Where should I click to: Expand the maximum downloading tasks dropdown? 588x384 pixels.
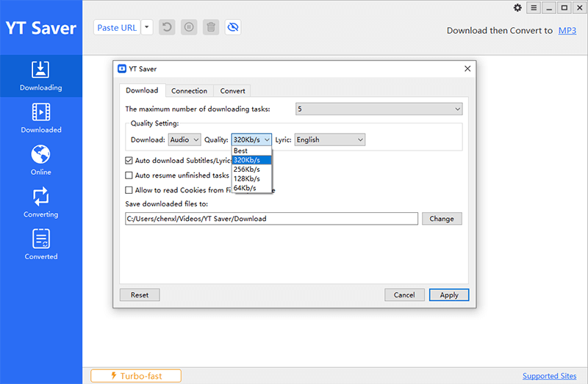(379, 109)
